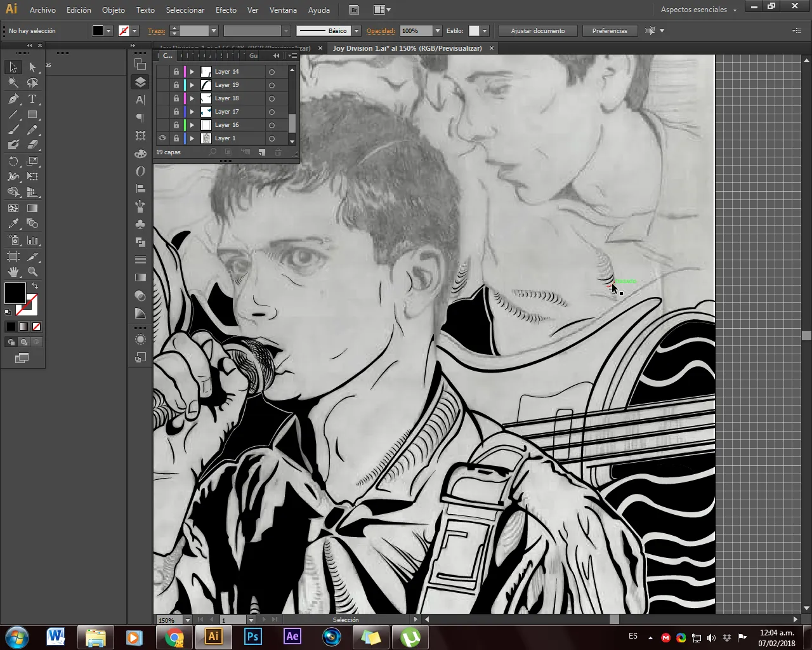Click the Ajustar documento button
This screenshot has width=812, height=650.
538,30
